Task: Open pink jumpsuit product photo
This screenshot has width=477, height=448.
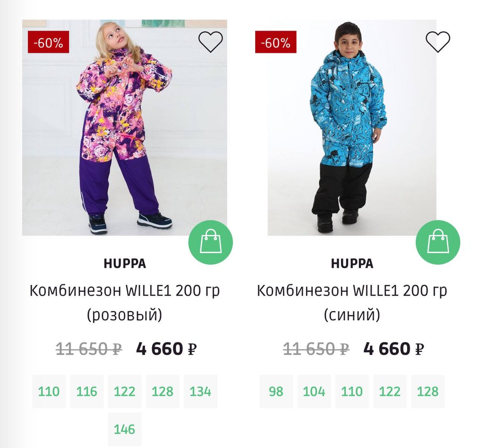Action: pyautogui.click(x=124, y=127)
